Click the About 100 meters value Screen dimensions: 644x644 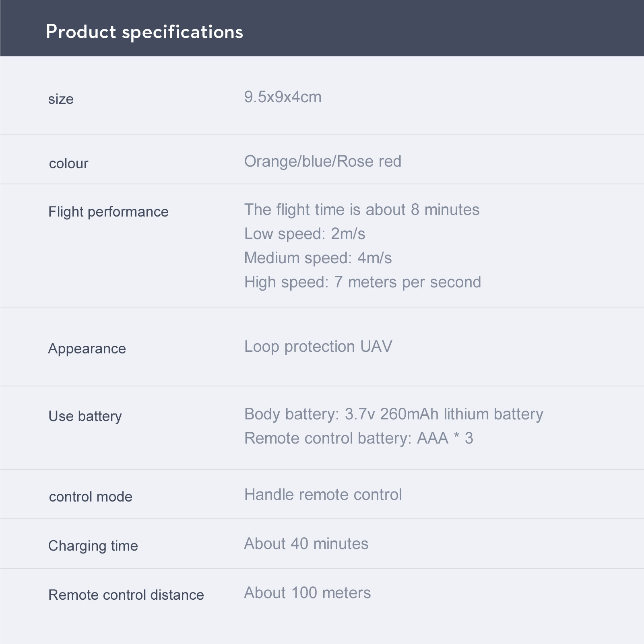(x=307, y=593)
